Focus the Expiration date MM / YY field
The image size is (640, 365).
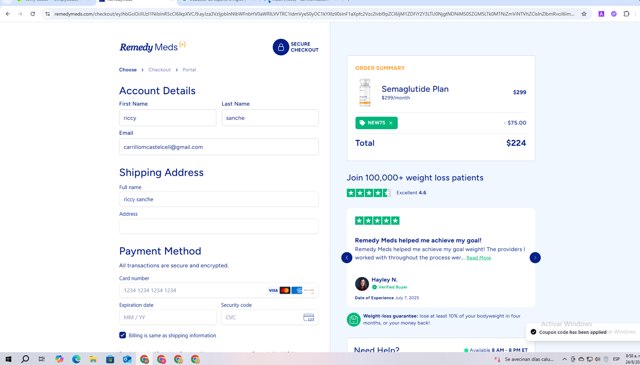[168, 317]
